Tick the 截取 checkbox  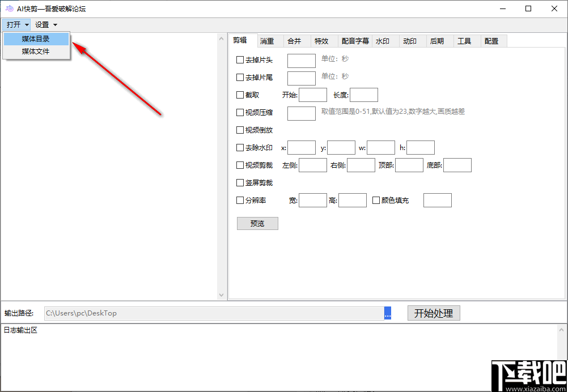point(240,95)
